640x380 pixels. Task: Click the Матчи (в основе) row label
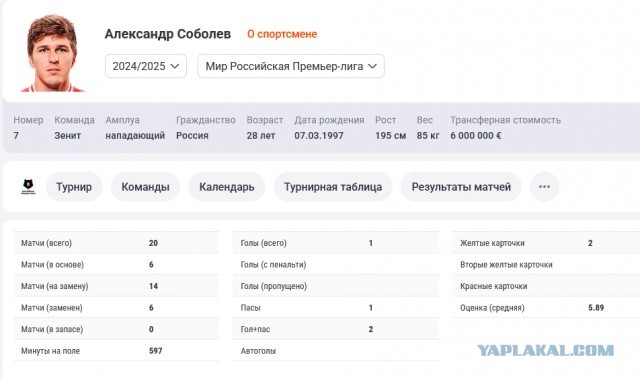point(53,265)
